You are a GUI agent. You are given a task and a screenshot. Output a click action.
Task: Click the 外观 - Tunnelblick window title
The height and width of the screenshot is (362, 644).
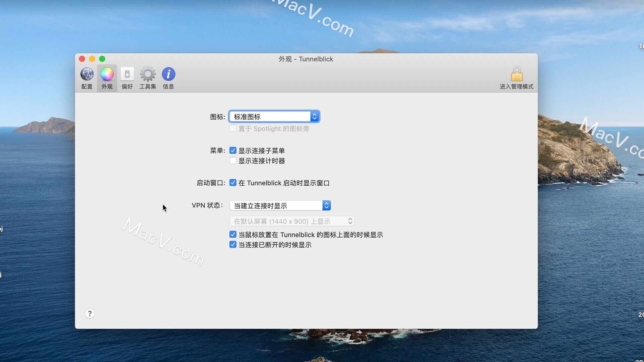(x=306, y=59)
